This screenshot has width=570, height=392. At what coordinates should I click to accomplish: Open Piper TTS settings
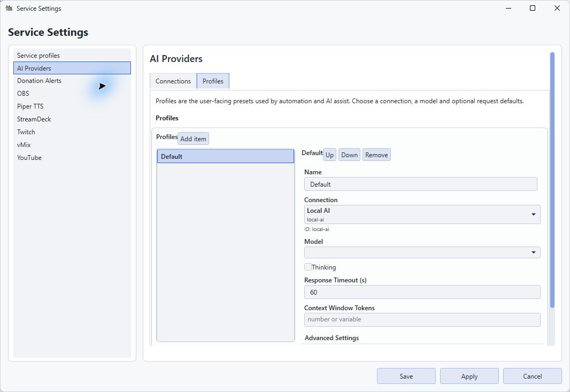pyautogui.click(x=72, y=106)
